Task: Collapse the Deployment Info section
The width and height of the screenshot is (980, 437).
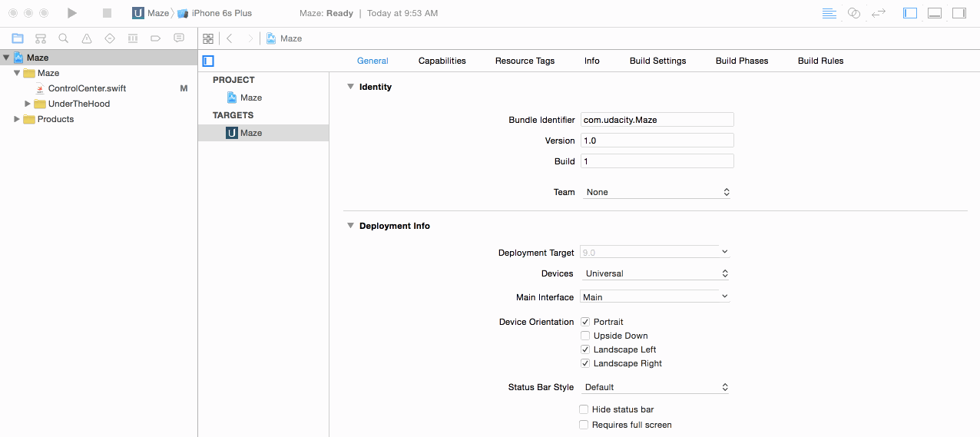Action: (350, 226)
